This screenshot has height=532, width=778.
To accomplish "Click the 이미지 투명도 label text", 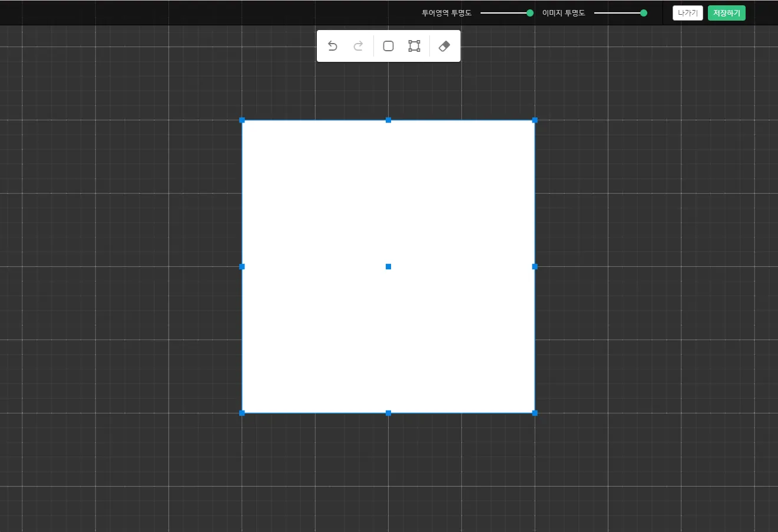I will pyautogui.click(x=564, y=13).
